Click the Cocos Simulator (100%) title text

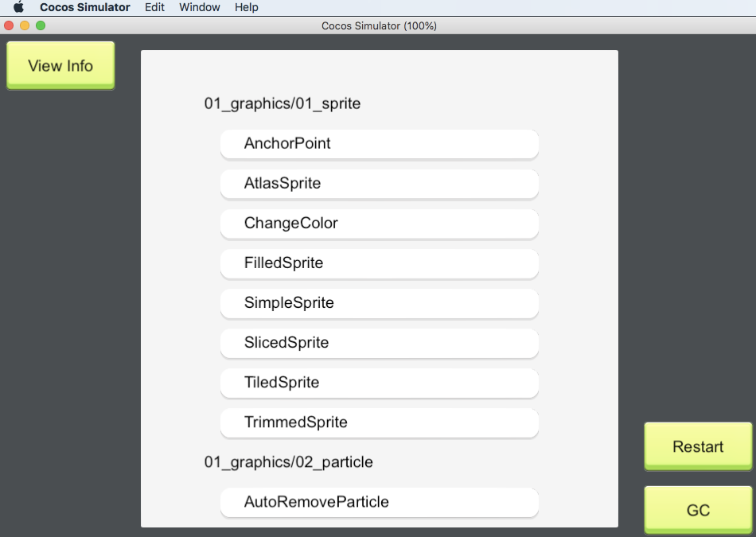(x=379, y=26)
